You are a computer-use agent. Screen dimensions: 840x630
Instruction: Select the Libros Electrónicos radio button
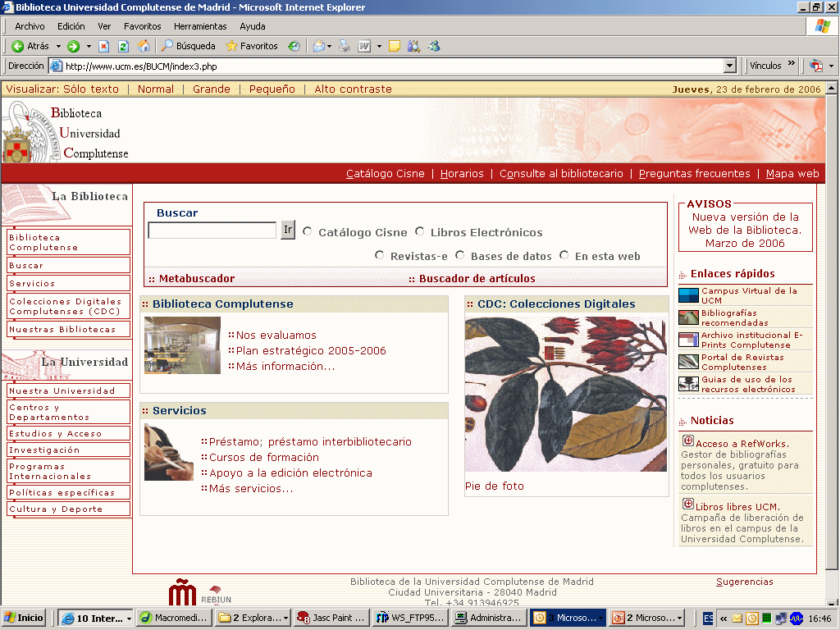(419, 231)
